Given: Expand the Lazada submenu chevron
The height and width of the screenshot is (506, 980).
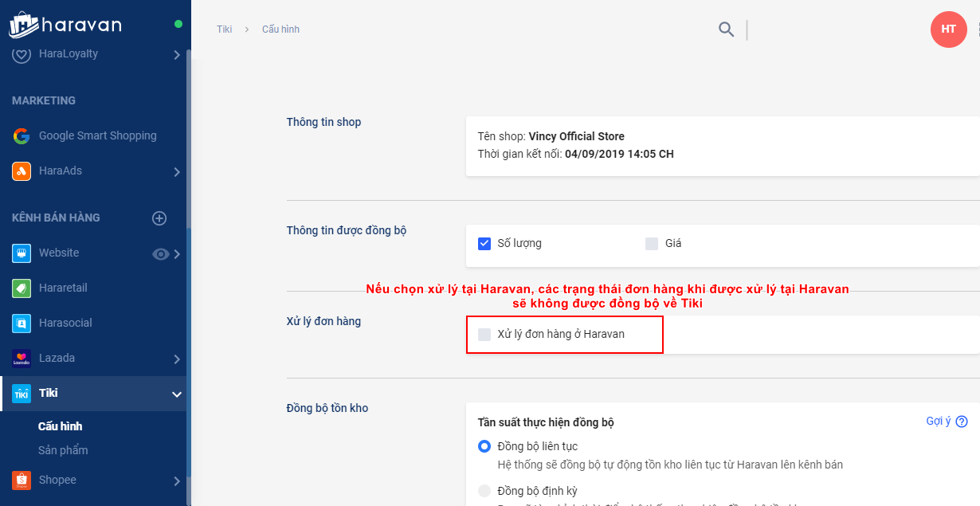Looking at the screenshot, I should (x=177, y=359).
